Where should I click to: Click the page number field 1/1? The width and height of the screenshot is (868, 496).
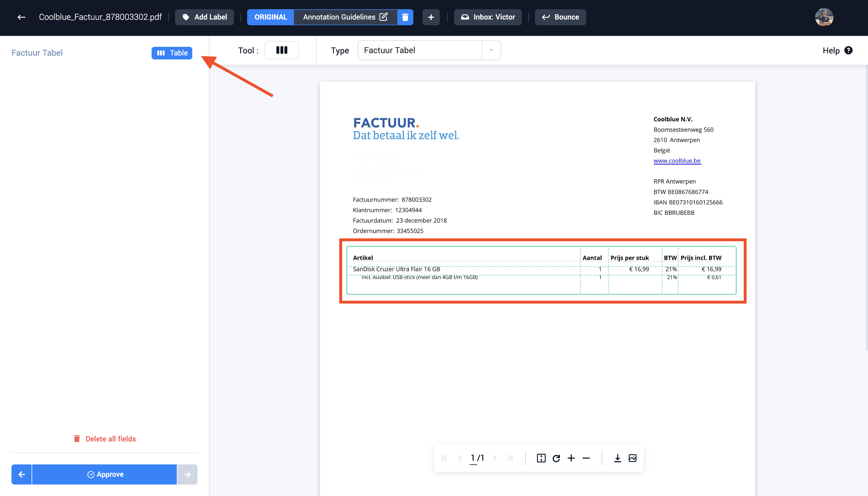click(477, 458)
